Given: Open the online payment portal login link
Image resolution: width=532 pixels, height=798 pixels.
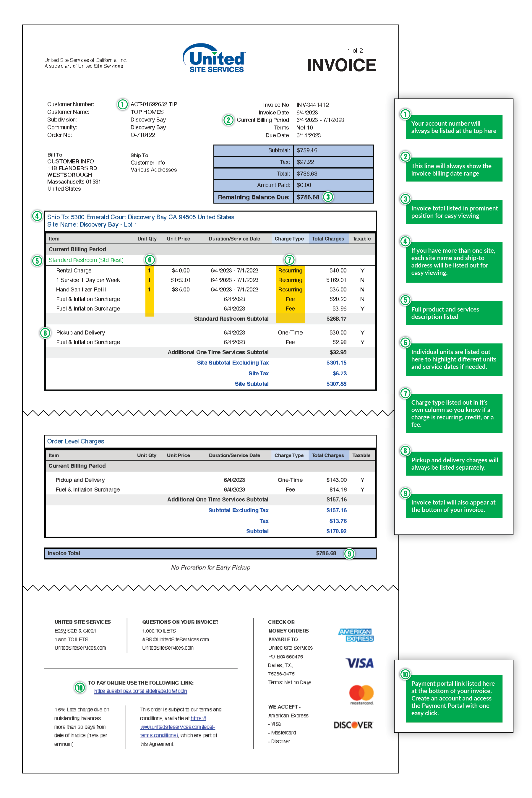Looking at the screenshot, I should (x=140, y=691).
